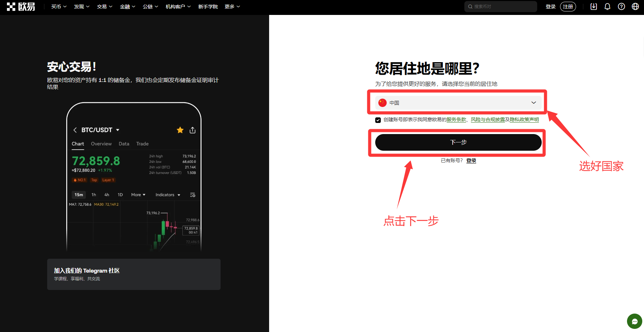Image resolution: width=644 pixels, height=332 pixels.
Task: Click the share icon beside the star
Action: [193, 130]
